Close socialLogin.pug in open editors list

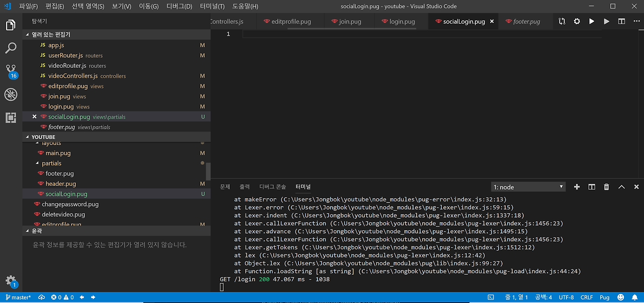click(34, 117)
